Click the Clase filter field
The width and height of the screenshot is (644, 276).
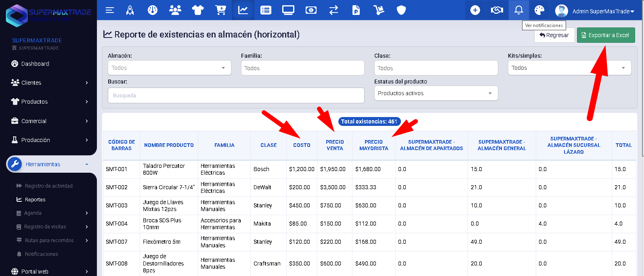[436, 68]
